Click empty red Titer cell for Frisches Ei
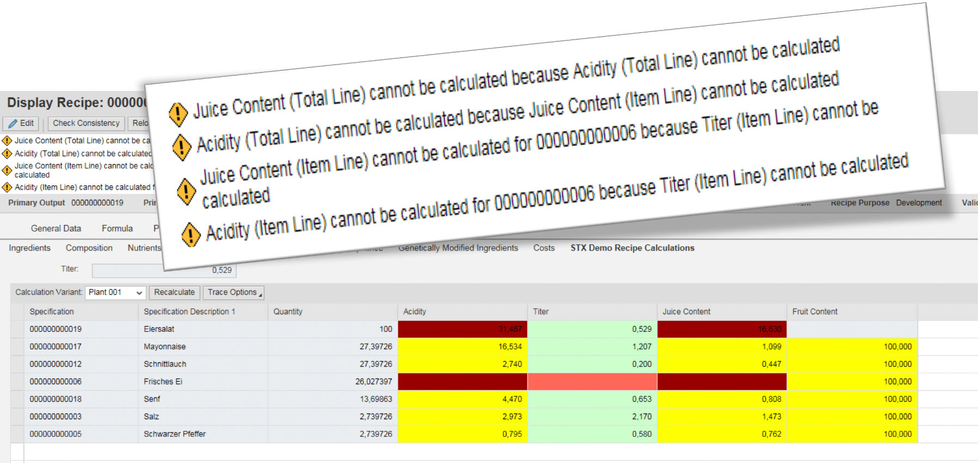 click(592, 381)
